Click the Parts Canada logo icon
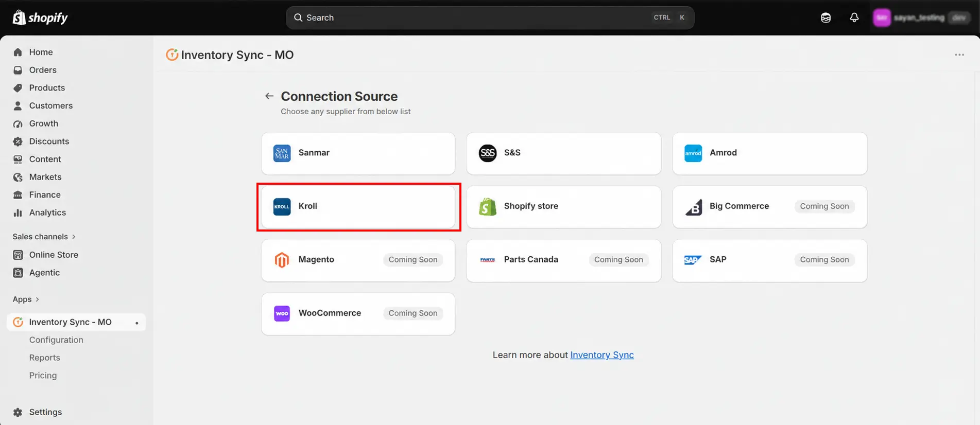This screenshot has height=425, width=980. tap(487, 260)
